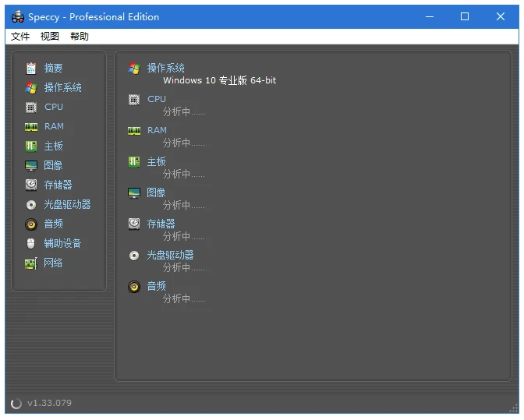The image size is (524, 420).
Task: Open the 帮助 menu
Action: pos(80,36)
